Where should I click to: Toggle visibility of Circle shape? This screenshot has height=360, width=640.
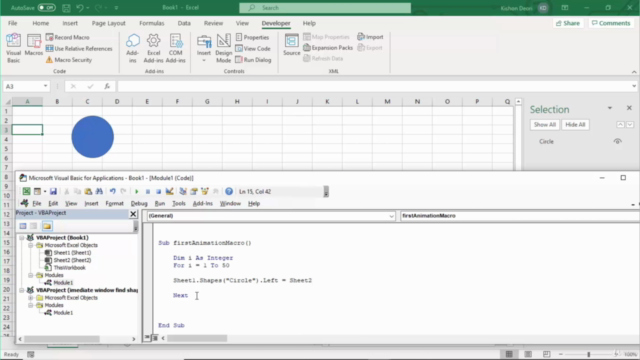point(617,141)
